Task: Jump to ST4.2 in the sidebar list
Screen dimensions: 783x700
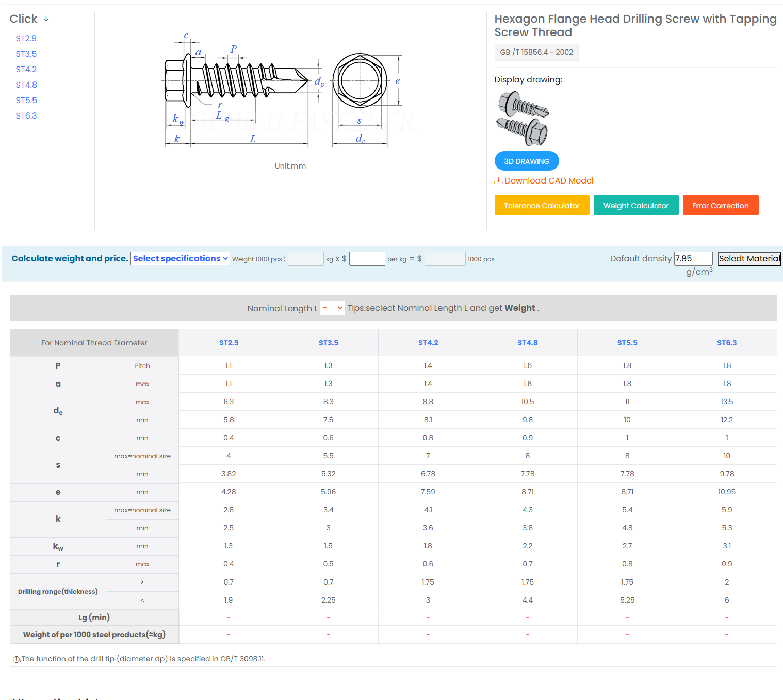Action: (x=26, y=69)
